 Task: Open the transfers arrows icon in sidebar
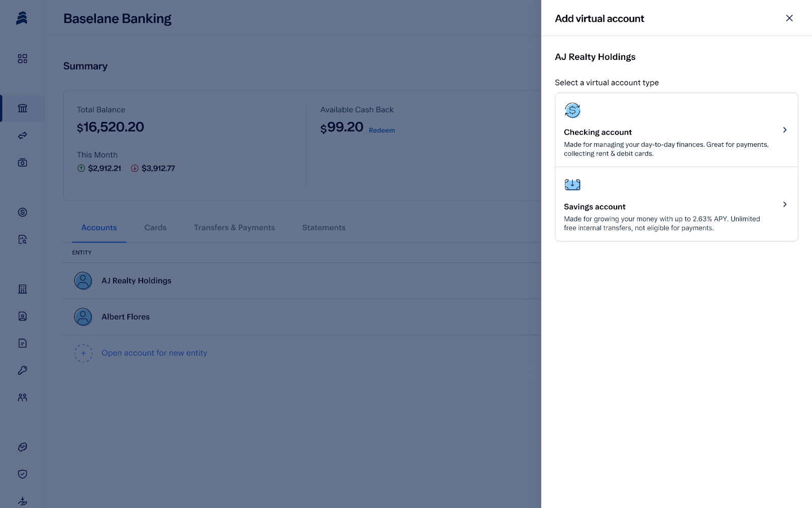[x=22, y=136]
